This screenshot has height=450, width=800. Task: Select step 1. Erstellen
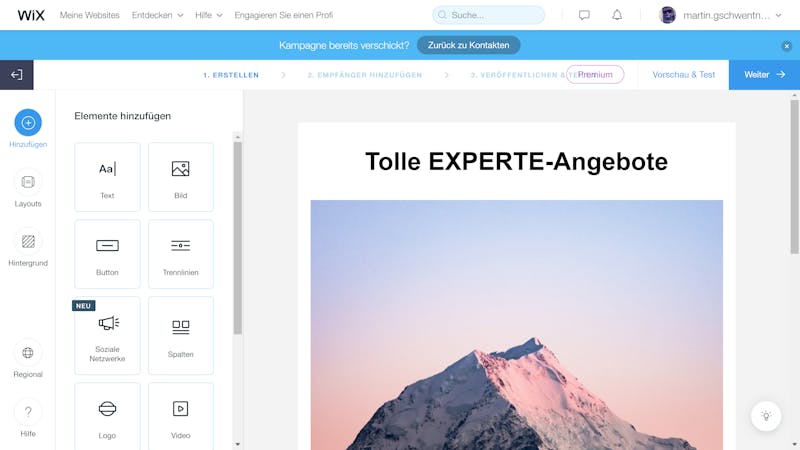click(231, 75)
